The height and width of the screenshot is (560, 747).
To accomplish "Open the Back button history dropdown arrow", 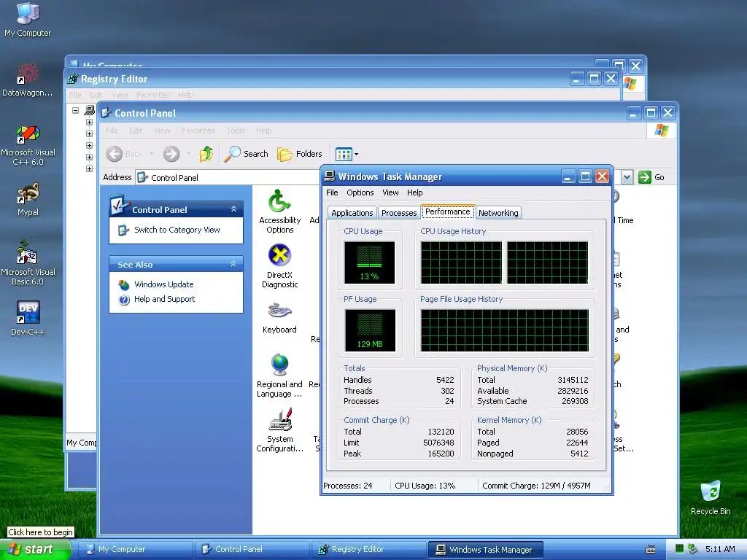I will click(x=151, y=154).
